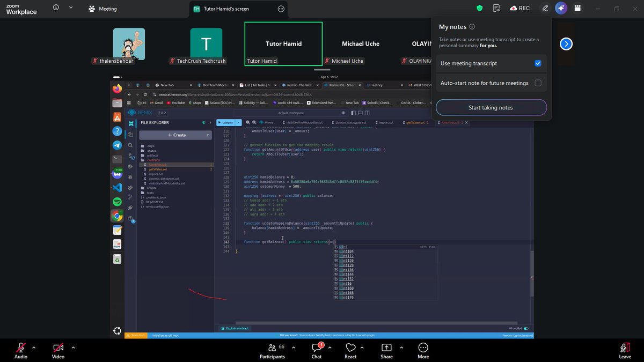Viewport: 644px width, 362px height.
Task: Open the Create button dropdown arrow
Action: pos(208,135)
